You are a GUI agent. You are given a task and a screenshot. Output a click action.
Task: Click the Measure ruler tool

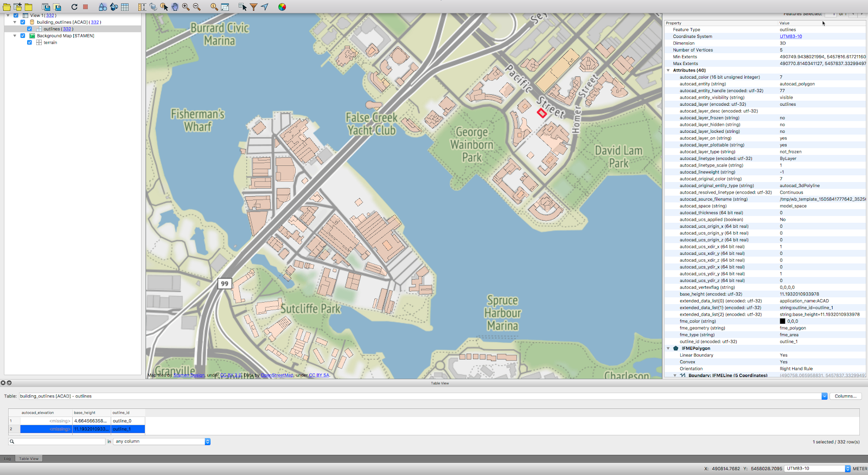click(142, 7)
